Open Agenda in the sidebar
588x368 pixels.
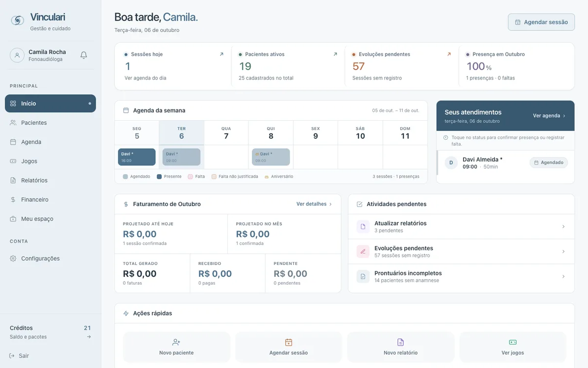(50, 142)
